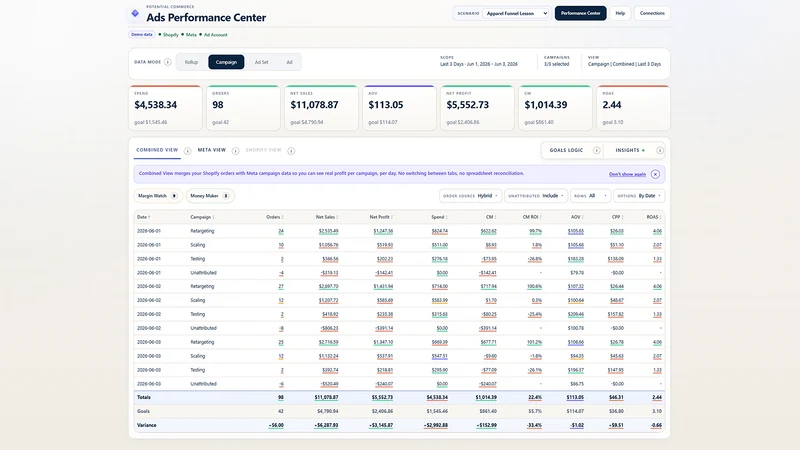The width and height of the screenshot is (800, 450).
Task: Click the CM $1,014.39 summary card
Action: click(x=556, y=108)
